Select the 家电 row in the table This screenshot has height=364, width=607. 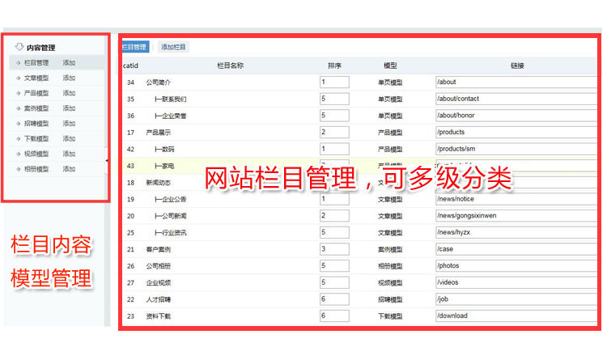pyautogui.click(x=359, y=166)
